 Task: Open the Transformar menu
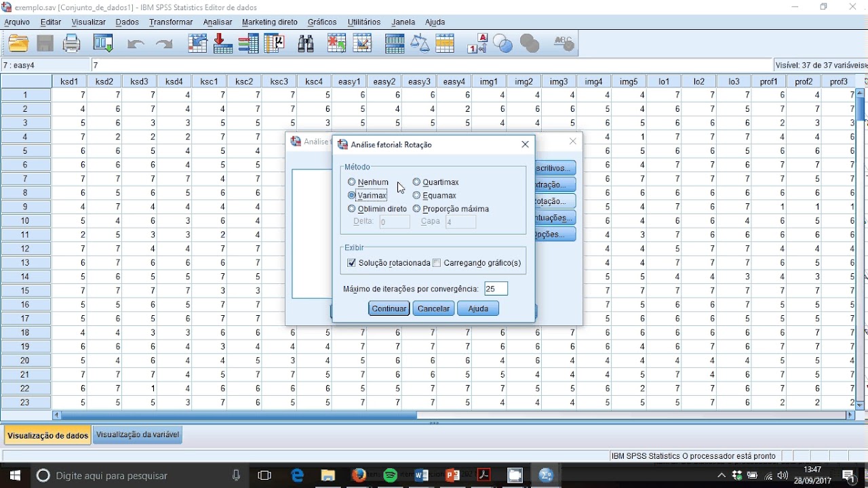pos(171,22)
